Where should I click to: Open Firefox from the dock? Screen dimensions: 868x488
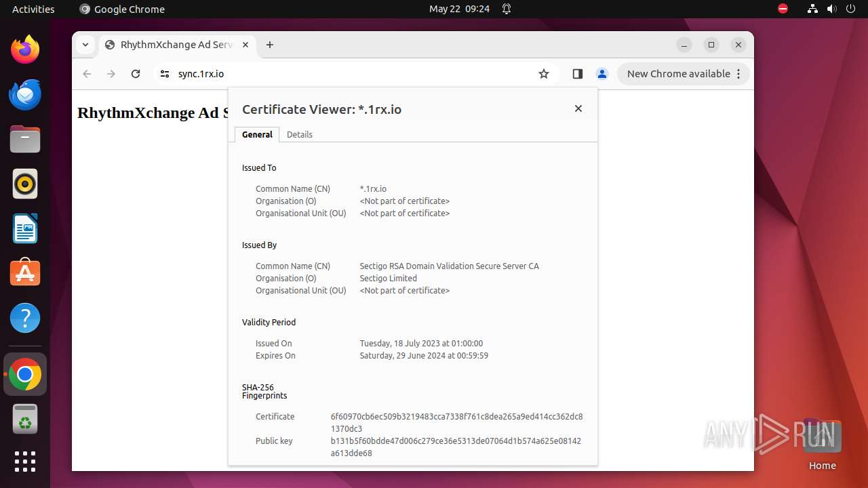click(x=25, y=49)
